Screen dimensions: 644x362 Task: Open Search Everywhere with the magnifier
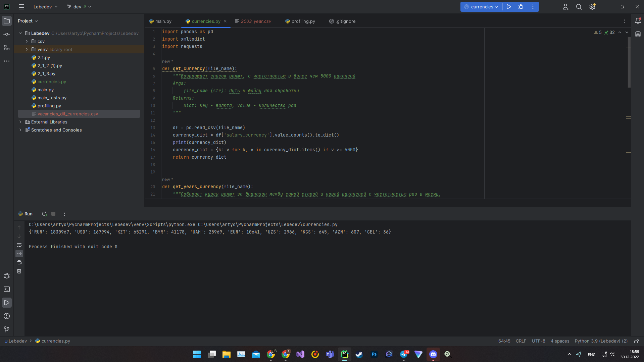point(579,7)
